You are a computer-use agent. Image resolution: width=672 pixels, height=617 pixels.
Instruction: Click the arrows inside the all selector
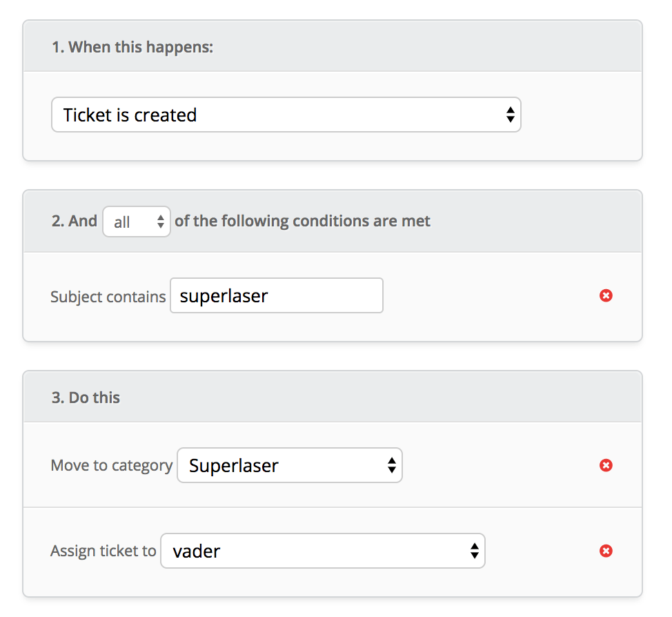[159, 221]
